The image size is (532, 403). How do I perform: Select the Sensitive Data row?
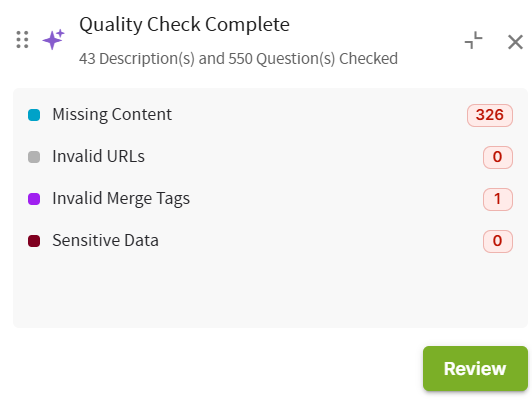(270, 241)
